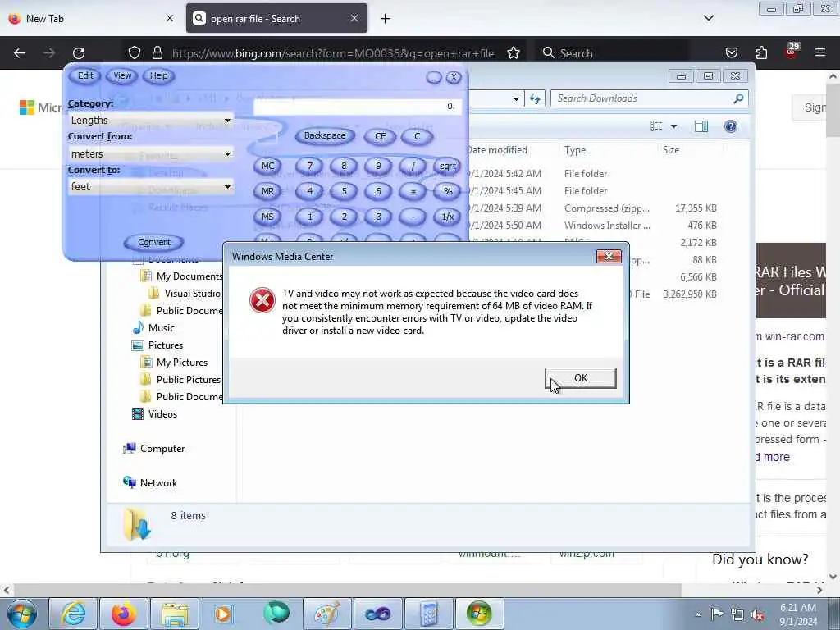Click the calculator C clear button

(417, 136)
